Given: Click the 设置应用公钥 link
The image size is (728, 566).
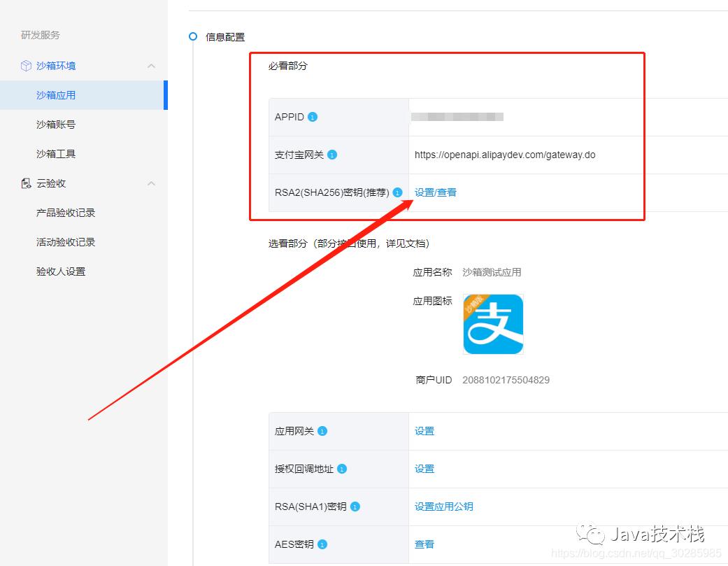Looking at the screenshot, I should (x=443, y=507).
